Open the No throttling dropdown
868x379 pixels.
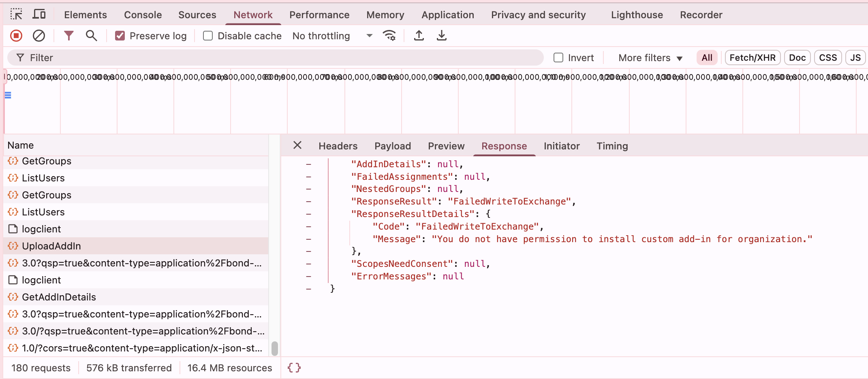[332, 36]
